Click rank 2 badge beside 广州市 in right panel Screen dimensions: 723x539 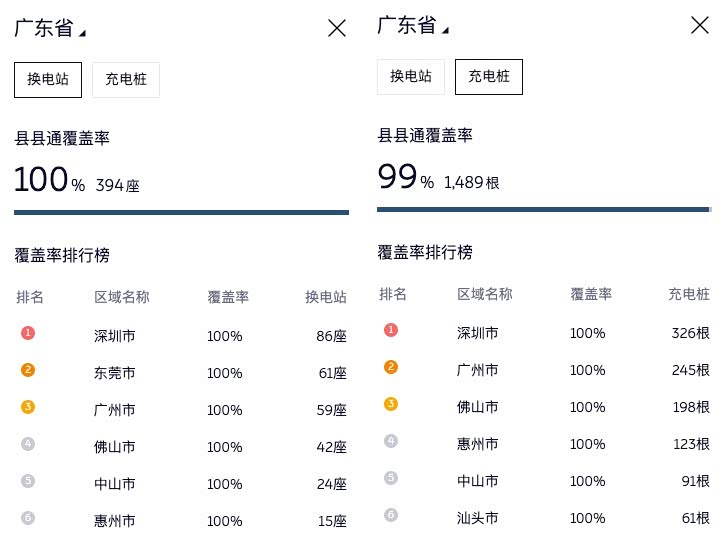click(391, 367)
